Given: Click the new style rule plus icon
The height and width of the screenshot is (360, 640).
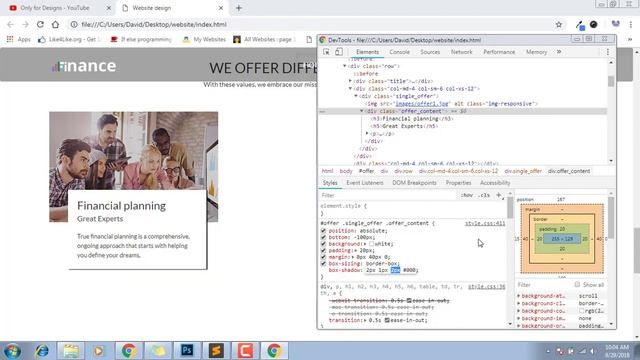Looking at the screenshot, I should [498, 195].
